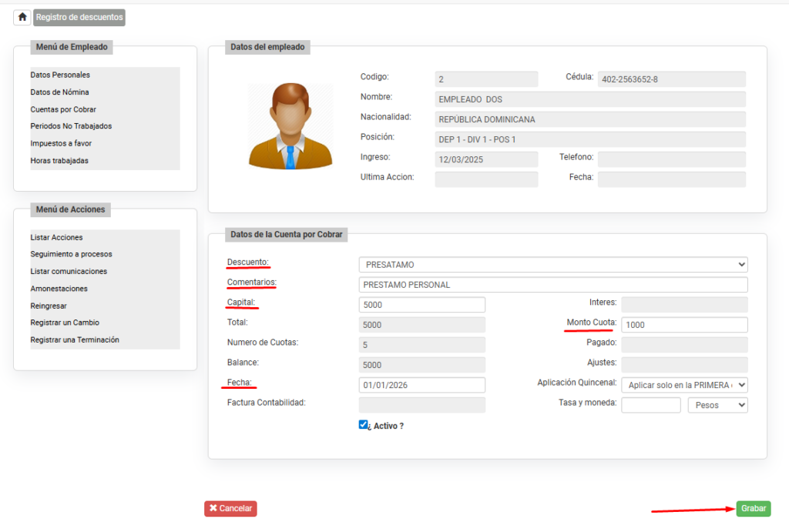Select Cuentas por Cobrar menu item
This screenshot has width=789, height=532.
(x=63, y=109)
